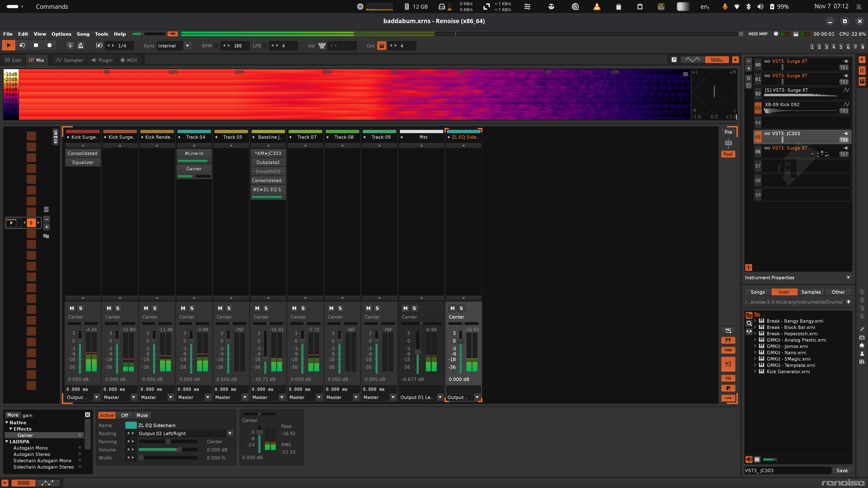Click the search icon in instrument browser
This screenshot has width=868, height=488.
coord(749,323)
